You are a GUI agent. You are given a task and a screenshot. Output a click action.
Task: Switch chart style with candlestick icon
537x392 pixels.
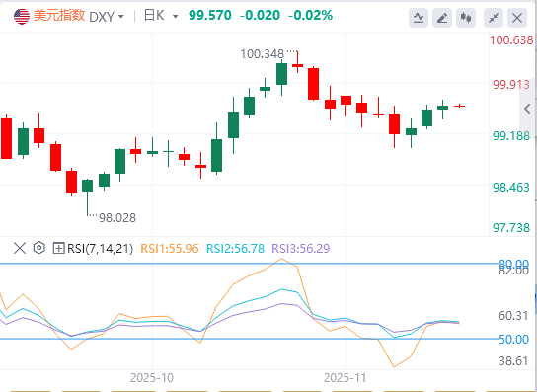tap(466, 18)
